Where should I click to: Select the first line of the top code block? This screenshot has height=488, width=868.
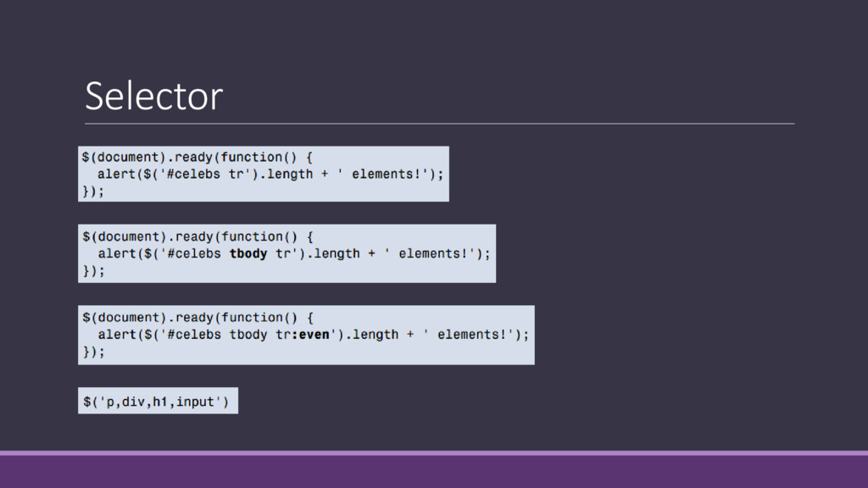coord(198,157)
